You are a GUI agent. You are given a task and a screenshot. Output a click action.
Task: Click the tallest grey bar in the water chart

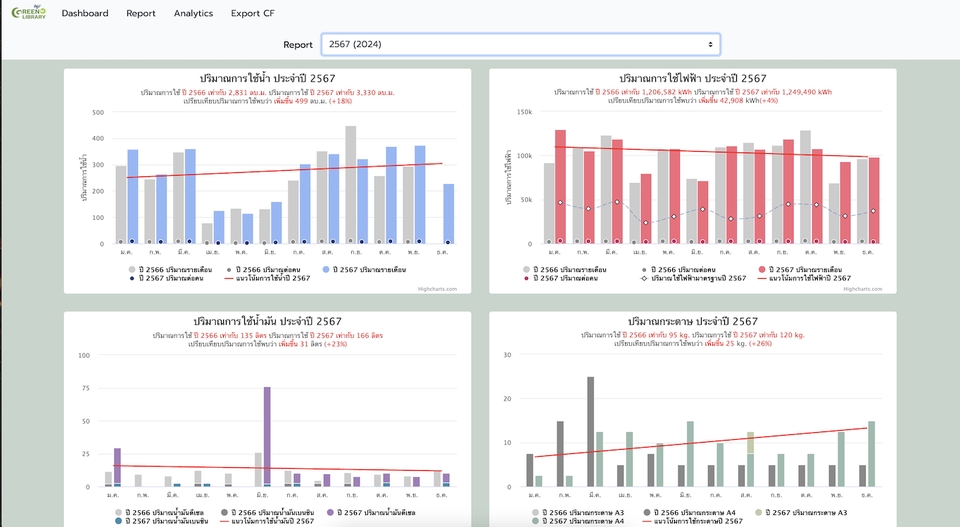pos(350,185)
